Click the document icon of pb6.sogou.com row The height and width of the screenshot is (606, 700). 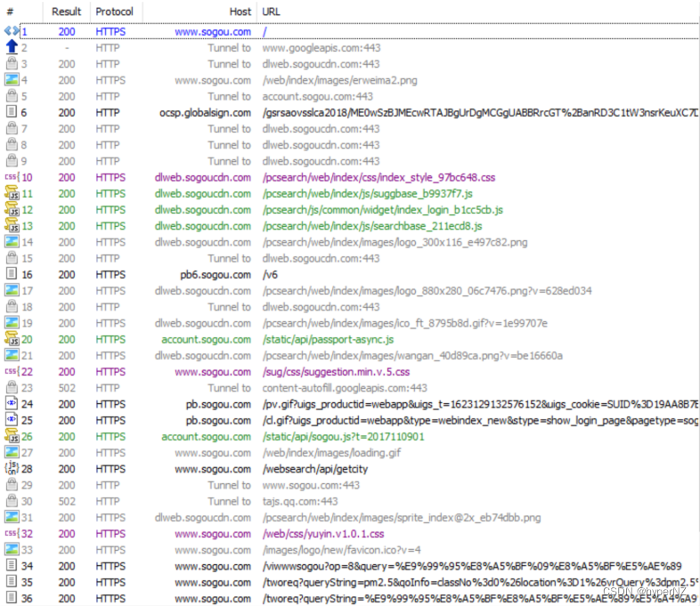pyautogui.click(x=12, y=274)
